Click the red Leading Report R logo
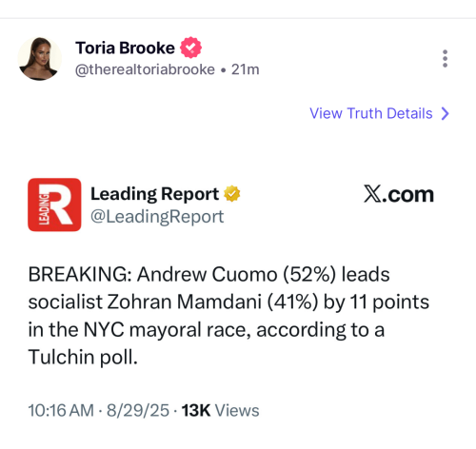Screen dimensions: 476x449 pos(54,205)
